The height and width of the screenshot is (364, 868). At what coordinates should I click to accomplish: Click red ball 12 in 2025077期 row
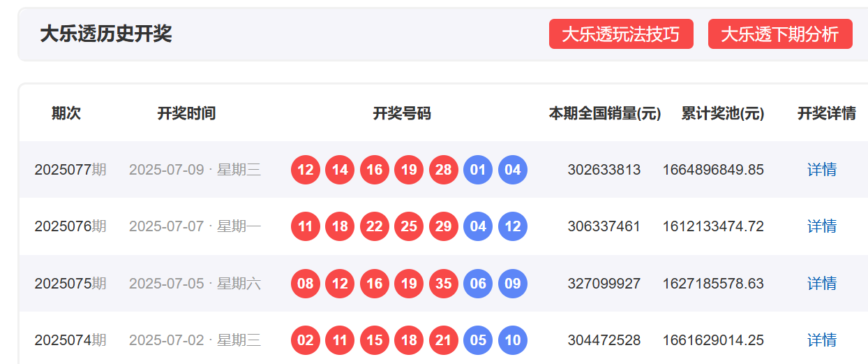[x=306, y=170]
